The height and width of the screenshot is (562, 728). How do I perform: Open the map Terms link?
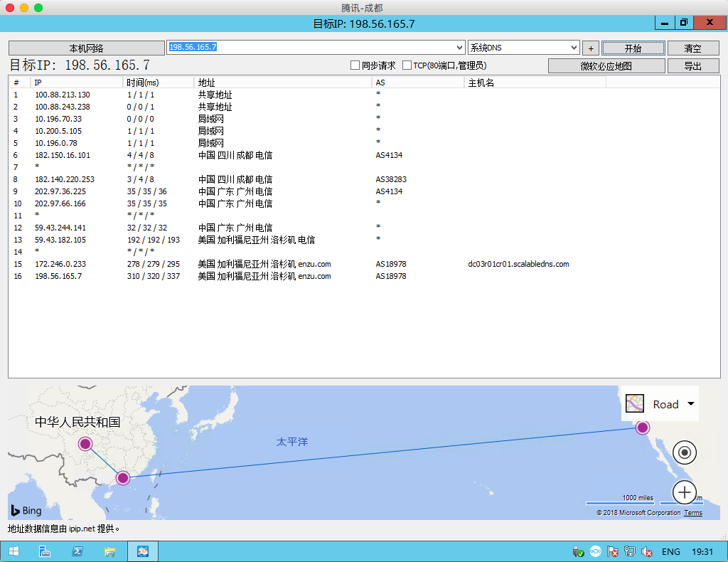[692, 513]
